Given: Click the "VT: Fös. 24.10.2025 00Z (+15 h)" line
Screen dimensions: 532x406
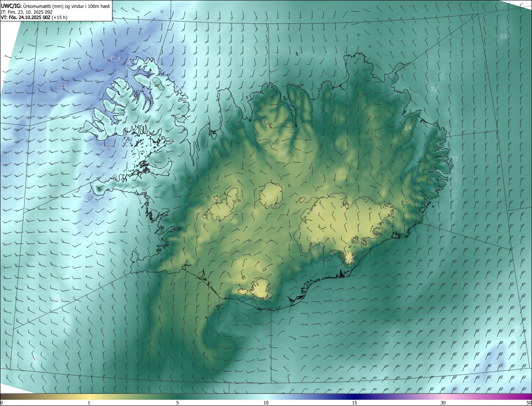Looking at the screenshot, I should coord(34,17).
